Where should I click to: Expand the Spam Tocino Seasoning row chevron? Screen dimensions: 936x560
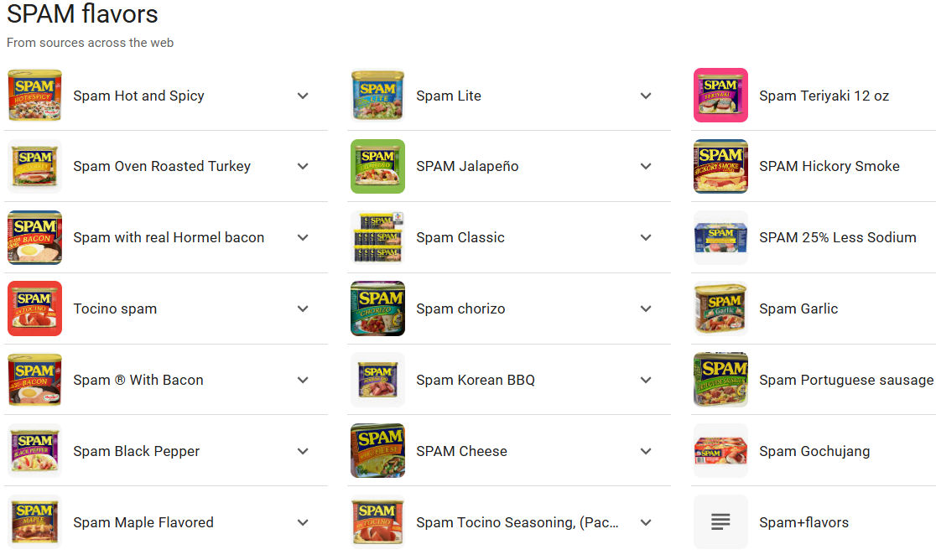coord(646,522)
